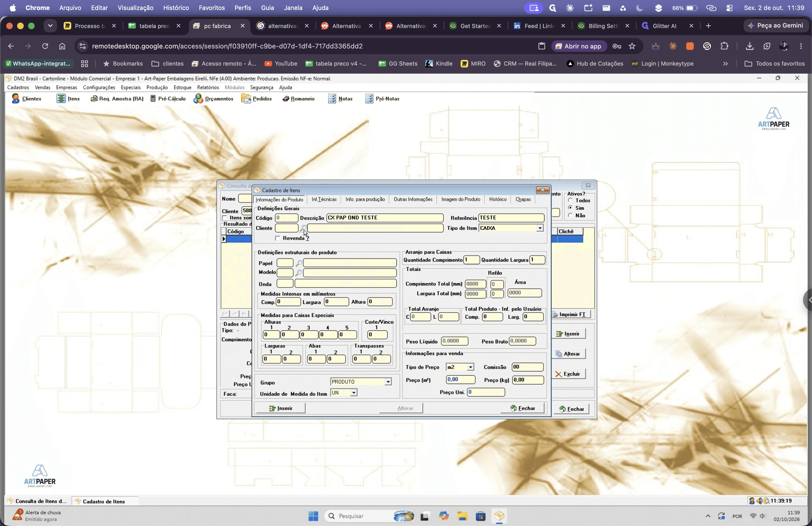Open the Relatórios menu

point(208,87)
